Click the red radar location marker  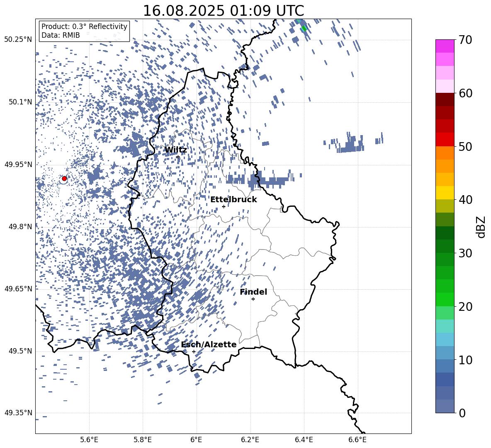point(64,179)
